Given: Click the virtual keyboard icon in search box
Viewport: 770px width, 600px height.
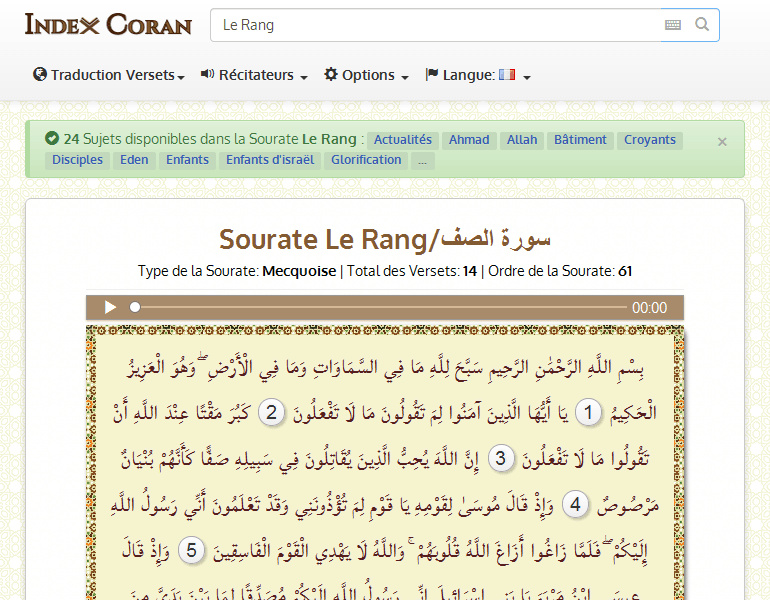Looking at the screenshot, I should tap(673, 25).
